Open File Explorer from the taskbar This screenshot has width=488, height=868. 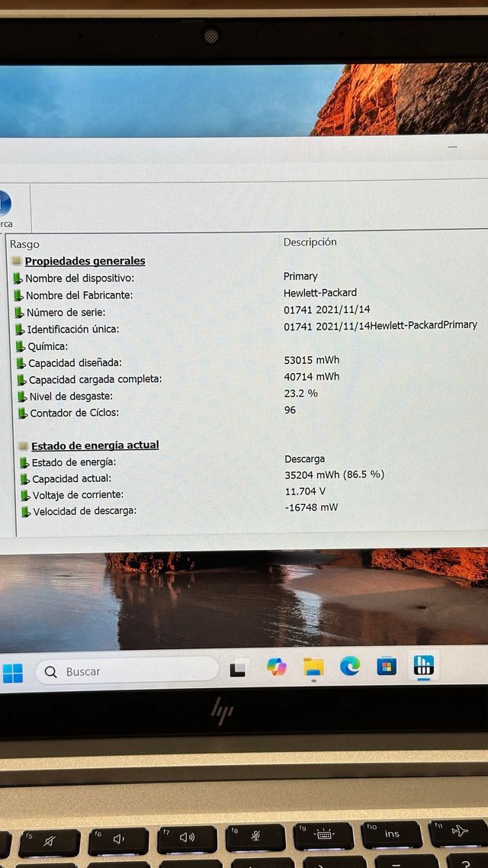click(x=313, y=667)
